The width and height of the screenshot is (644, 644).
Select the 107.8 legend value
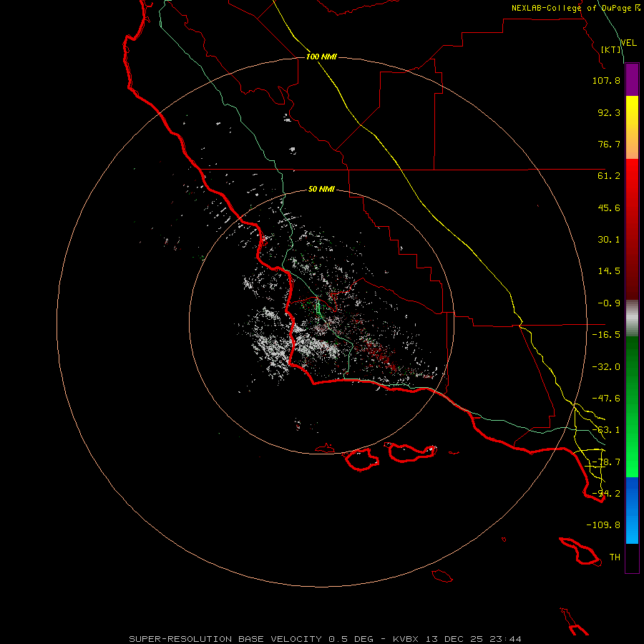606,80
